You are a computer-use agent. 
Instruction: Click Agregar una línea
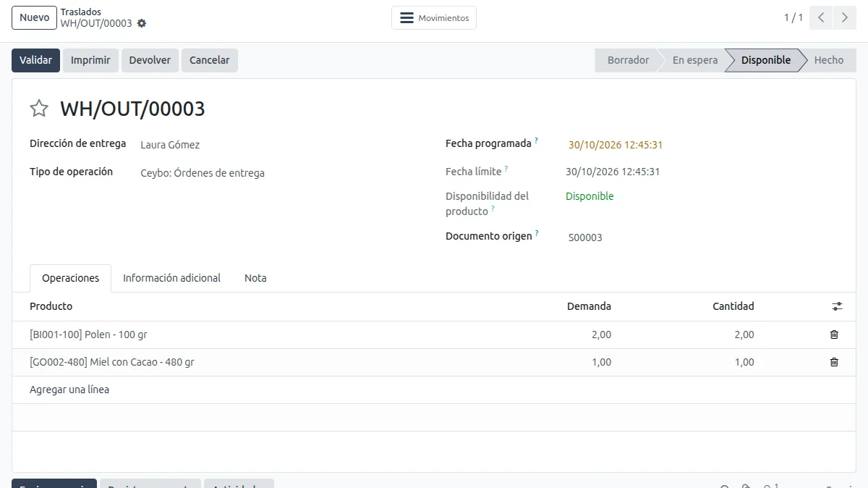coord(69,390)
